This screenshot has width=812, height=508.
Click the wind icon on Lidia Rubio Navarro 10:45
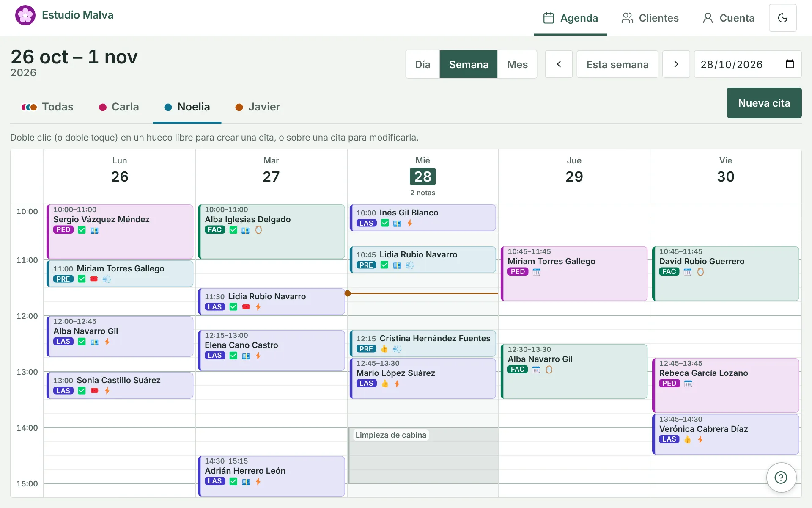[x=409, y=265]
